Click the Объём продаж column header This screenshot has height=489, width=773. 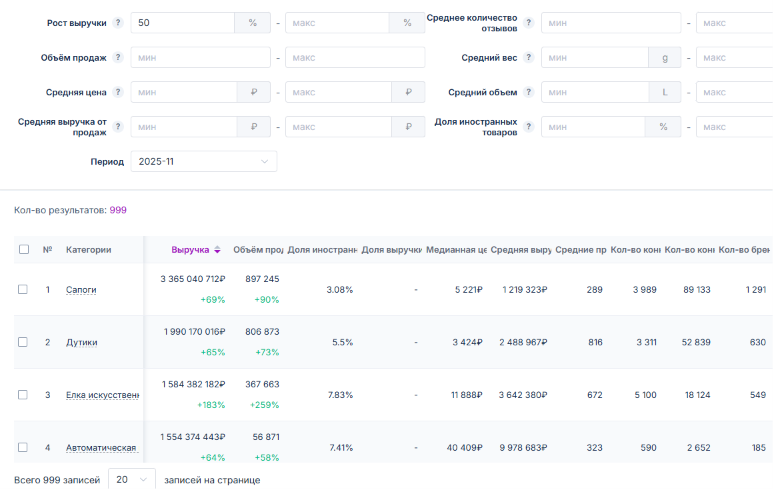pyautogui.click(x=258, y=250)
